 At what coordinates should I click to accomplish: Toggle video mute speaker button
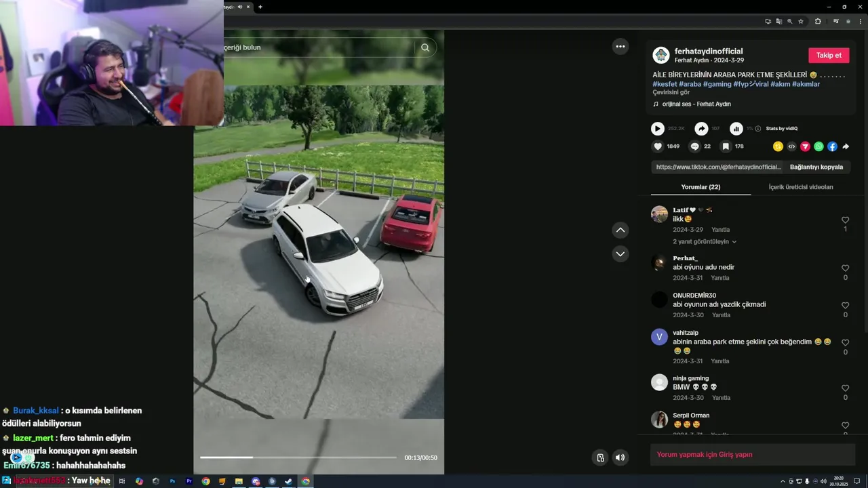coord(620,457)
